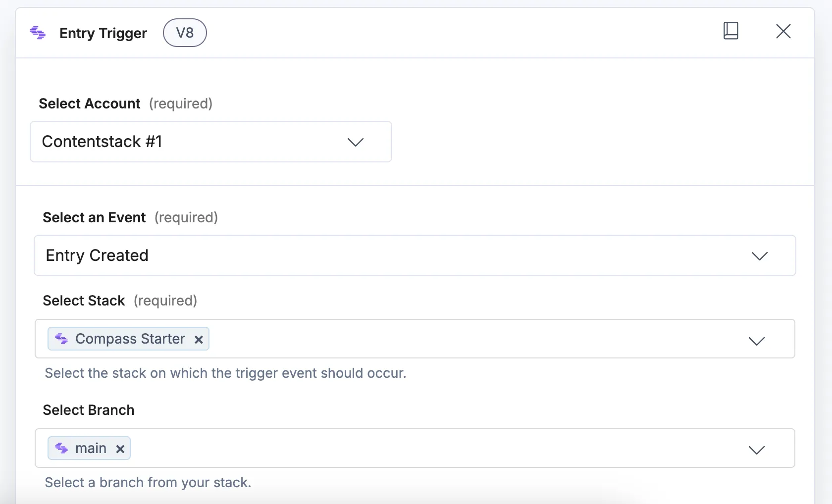Click the Contentstack icon in Compass Starter chip
The height and width of the screenshot is (504, 832).
pos(61,339)
